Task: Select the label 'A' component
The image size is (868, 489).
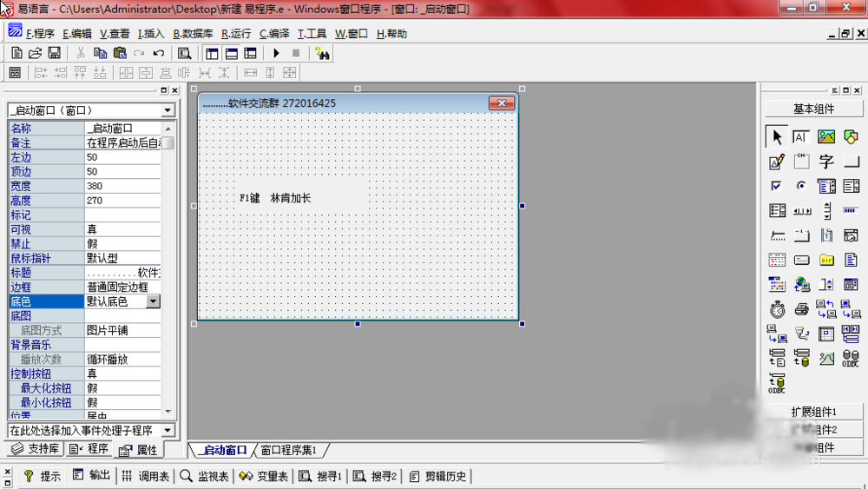Action: [801, 136]
